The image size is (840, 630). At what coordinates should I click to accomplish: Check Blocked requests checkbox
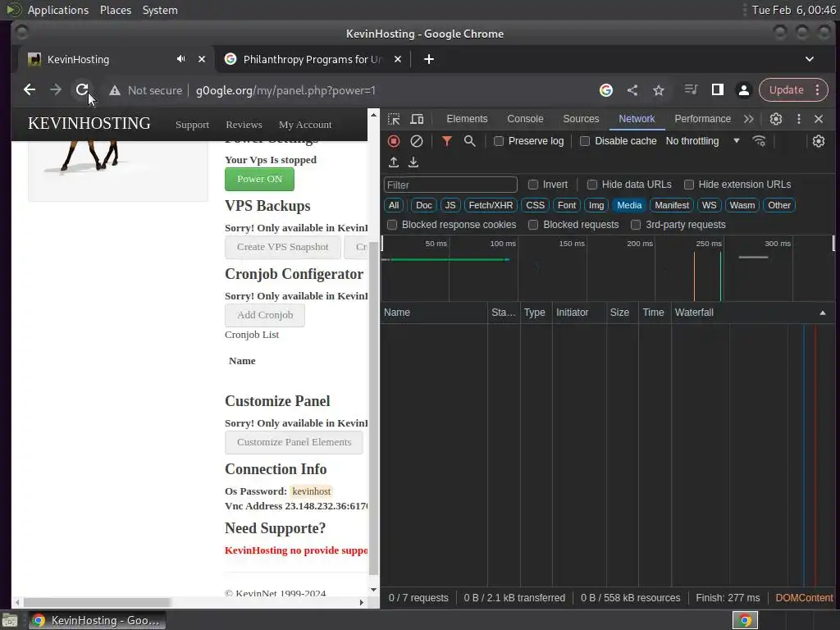point(533,225)
